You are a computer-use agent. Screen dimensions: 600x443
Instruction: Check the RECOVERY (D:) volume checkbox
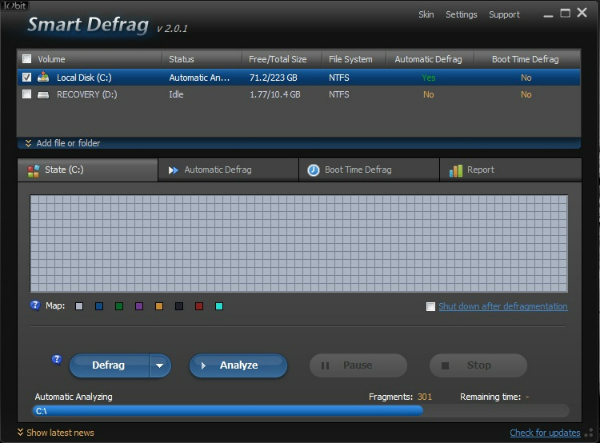click(26, 94)
